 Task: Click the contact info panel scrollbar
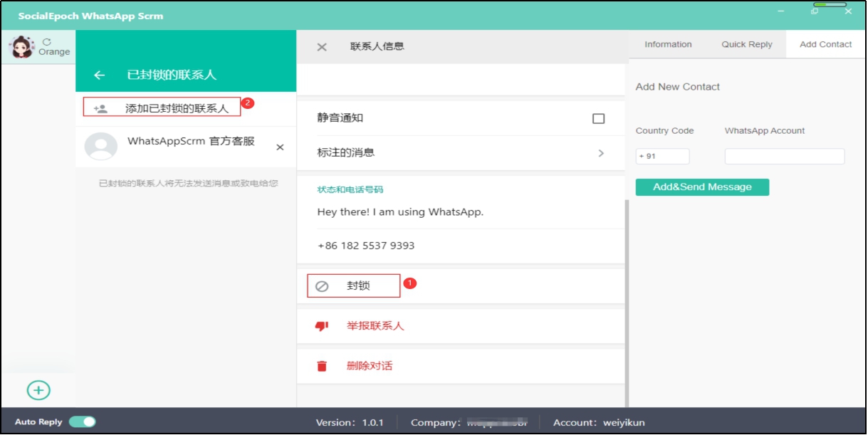pos(627,303)
